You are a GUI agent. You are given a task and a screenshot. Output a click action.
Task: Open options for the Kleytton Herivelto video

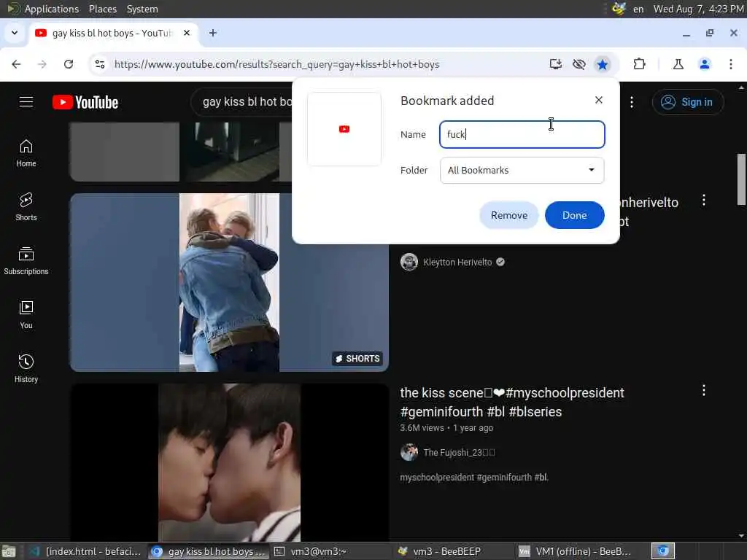pyautogui.click(x=704, y=200)
